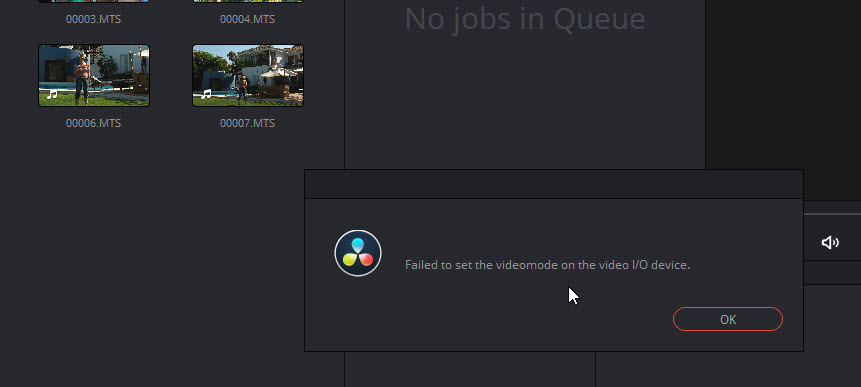Click the DaVinci Resolve logo in dialog
The height and width of the screenshot is (387, 861).
tap(358, 253)
